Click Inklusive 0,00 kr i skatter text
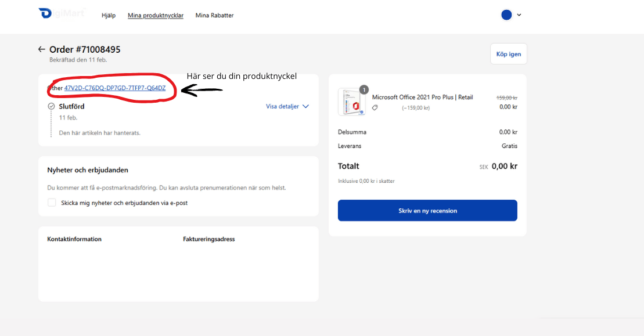Image resolution: width=644 pixels, height=336 pixels. click(x=366, y=181)
